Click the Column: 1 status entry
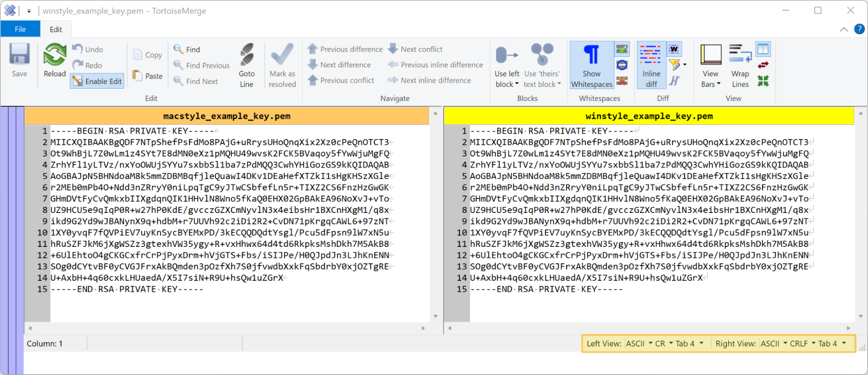 point(45,344)
